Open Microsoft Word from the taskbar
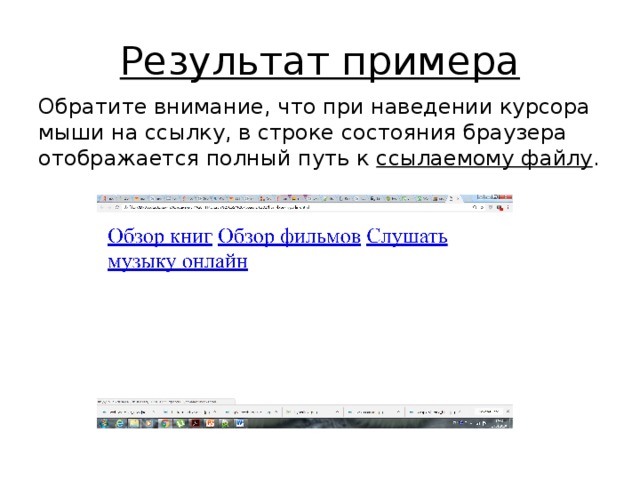This screenshot has height=480, width=640. [x=240, y=423]
